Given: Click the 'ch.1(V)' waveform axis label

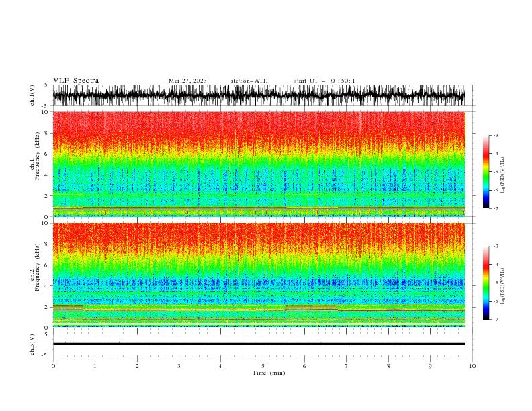Looking at the screenshot, I should coord(32,95).
